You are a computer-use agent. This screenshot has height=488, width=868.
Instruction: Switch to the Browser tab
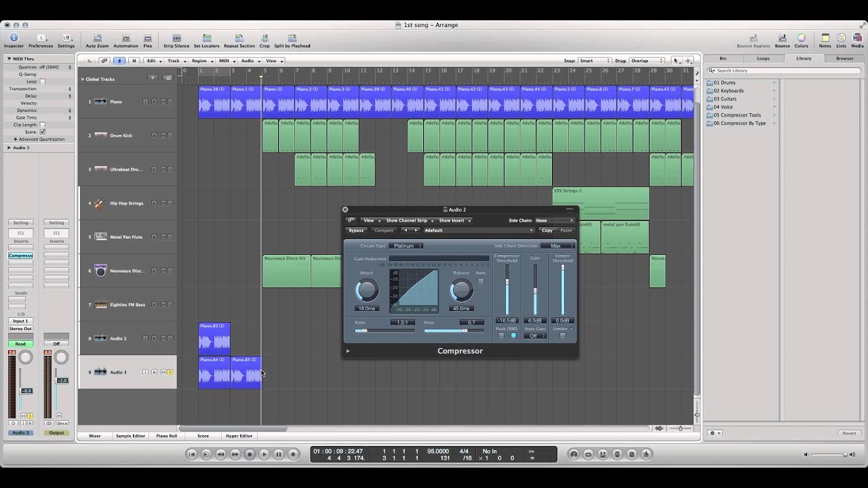(844, 58)
